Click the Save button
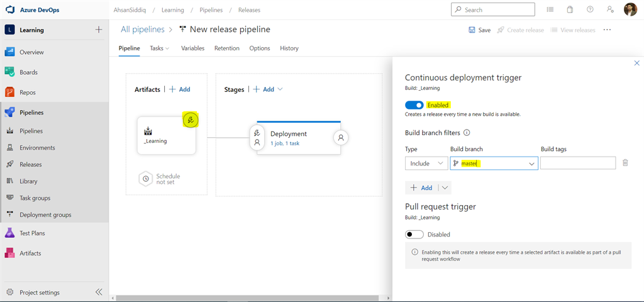Image resolution: width=644 pixels, height=302 pixels. point(479,30)
